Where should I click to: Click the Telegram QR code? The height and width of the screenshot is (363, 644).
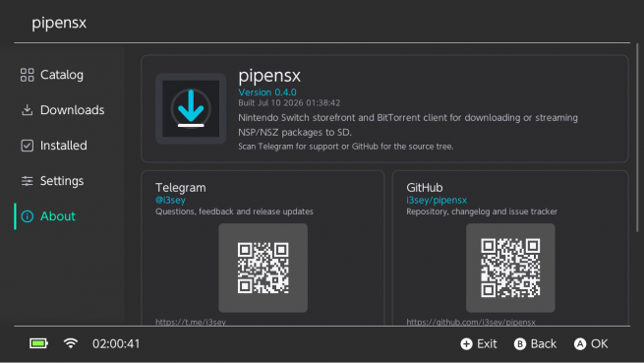point(263,268)
